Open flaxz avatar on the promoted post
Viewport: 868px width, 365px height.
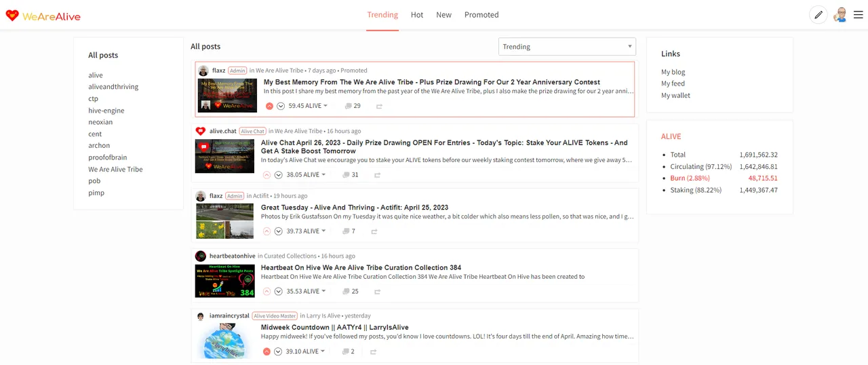pyautogui.click(x=203, y=71)
